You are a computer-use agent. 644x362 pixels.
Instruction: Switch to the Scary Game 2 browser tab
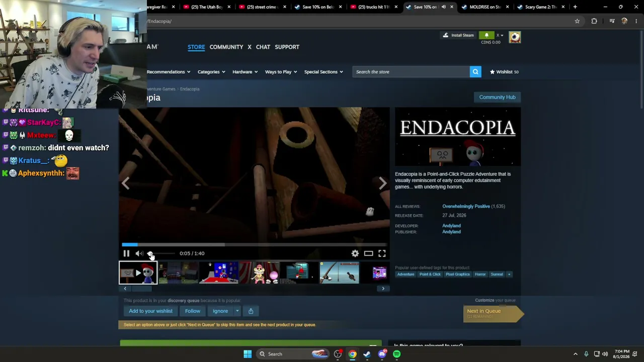pyautogui.click(x=540, y=7)
